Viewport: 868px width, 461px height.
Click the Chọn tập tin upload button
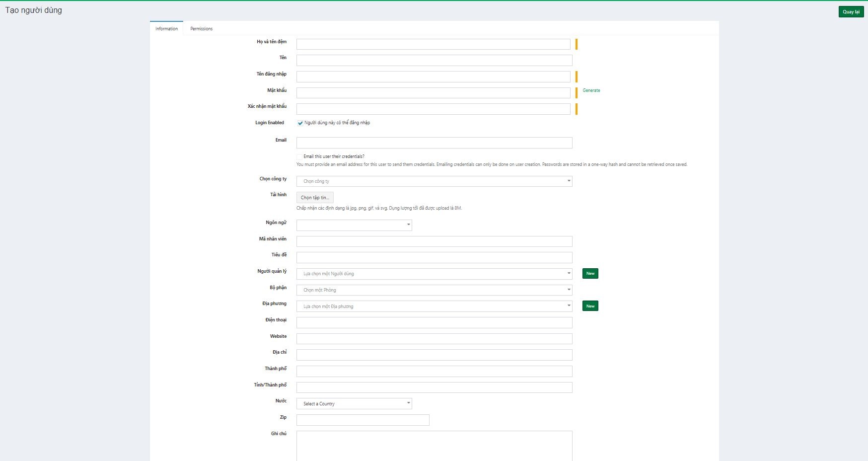[315, 198]
